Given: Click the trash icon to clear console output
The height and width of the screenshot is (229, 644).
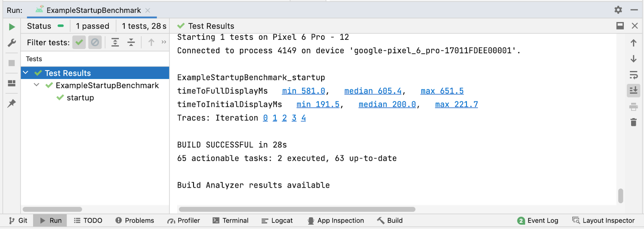Looking at the screenshot, I should tap(634, 122).
